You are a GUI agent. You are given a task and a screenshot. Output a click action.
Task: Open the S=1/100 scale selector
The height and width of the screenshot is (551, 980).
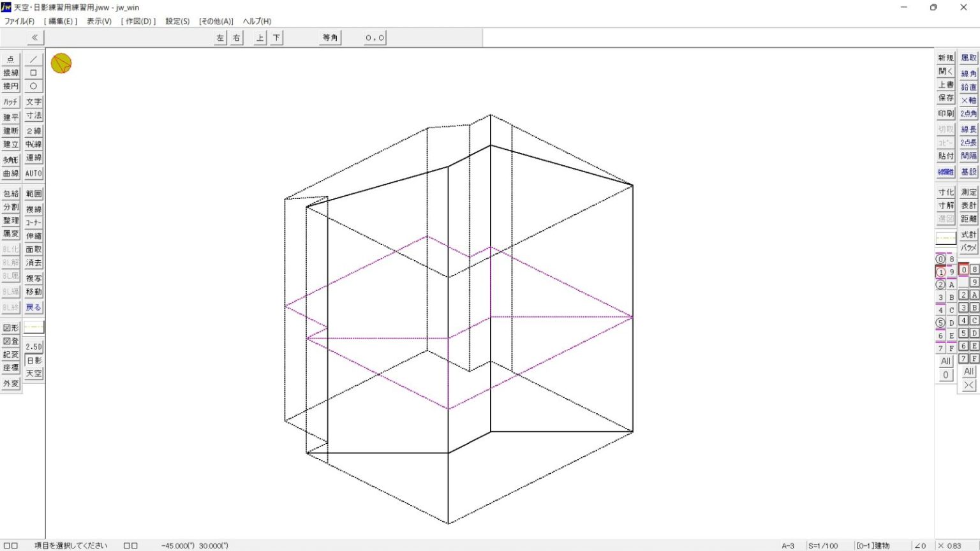823,546
